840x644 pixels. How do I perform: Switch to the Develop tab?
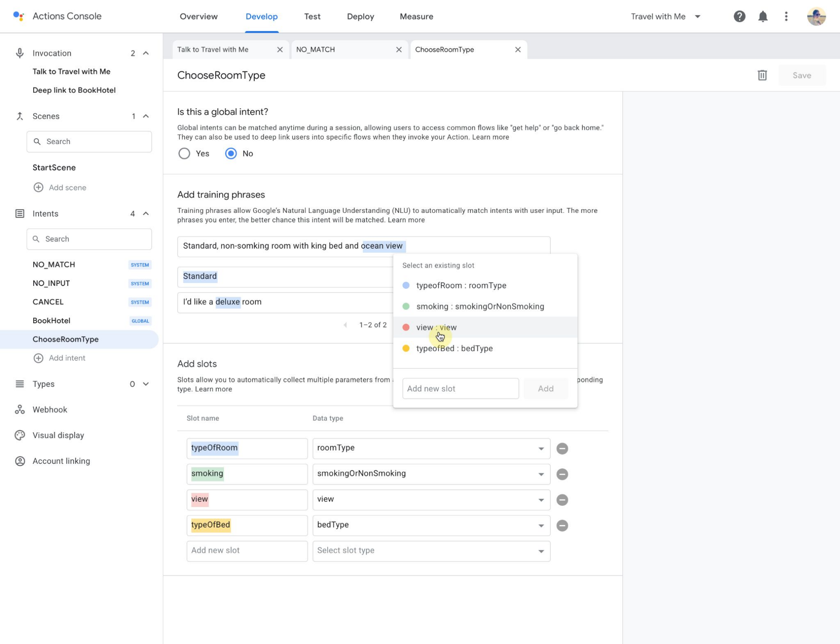click(x=262, y=17)
